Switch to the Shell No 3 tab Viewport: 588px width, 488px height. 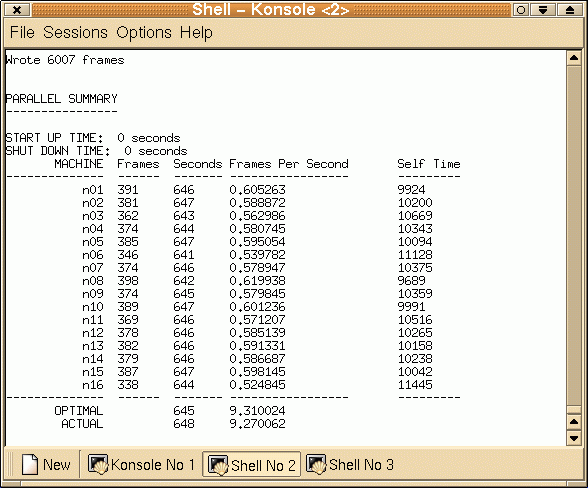click(x=350, y=464)
